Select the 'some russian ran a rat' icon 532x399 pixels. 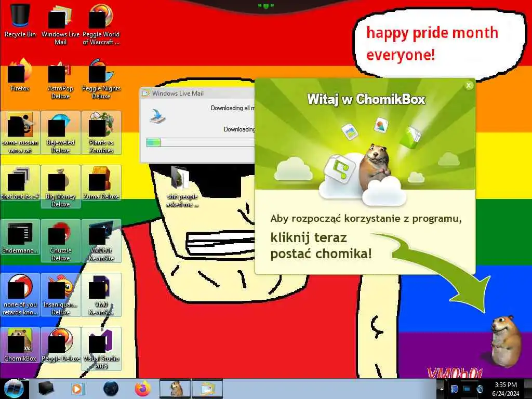click(x=20, y=132)
